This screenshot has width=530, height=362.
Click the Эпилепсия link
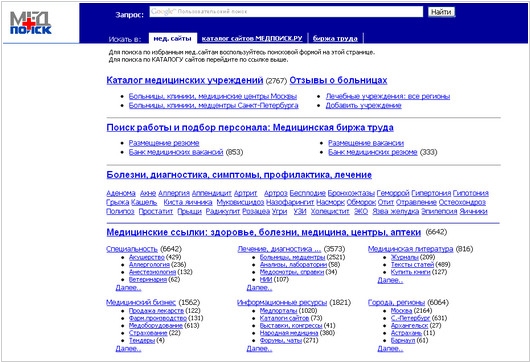tap(439, 212)
